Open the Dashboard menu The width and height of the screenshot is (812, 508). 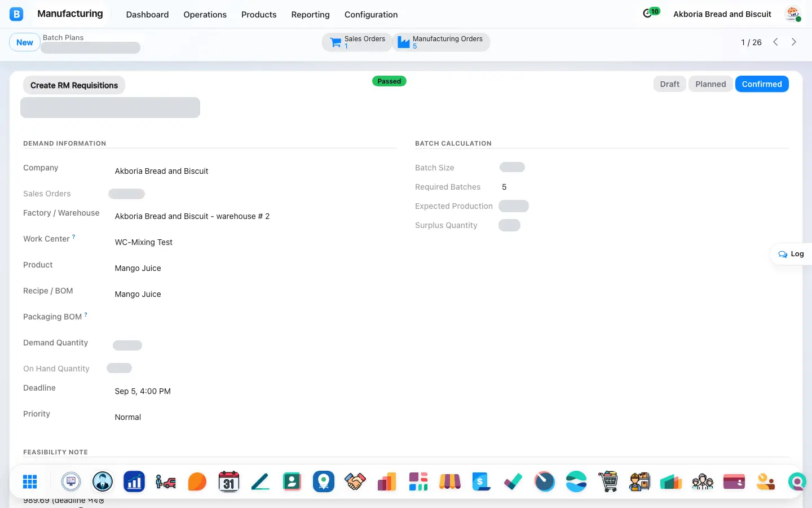pos(147,15)
